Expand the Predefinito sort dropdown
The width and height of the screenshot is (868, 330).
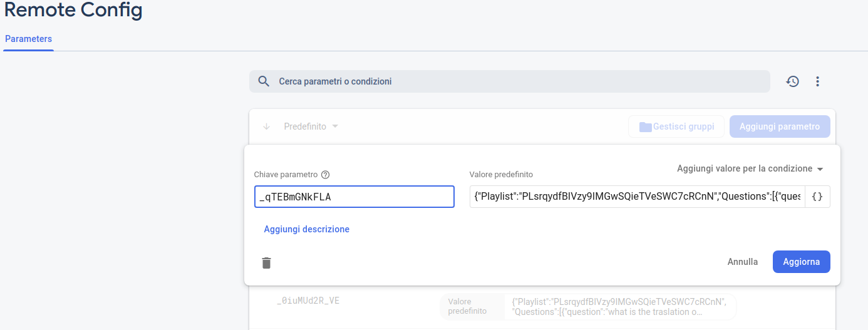[x=311, y=126]
